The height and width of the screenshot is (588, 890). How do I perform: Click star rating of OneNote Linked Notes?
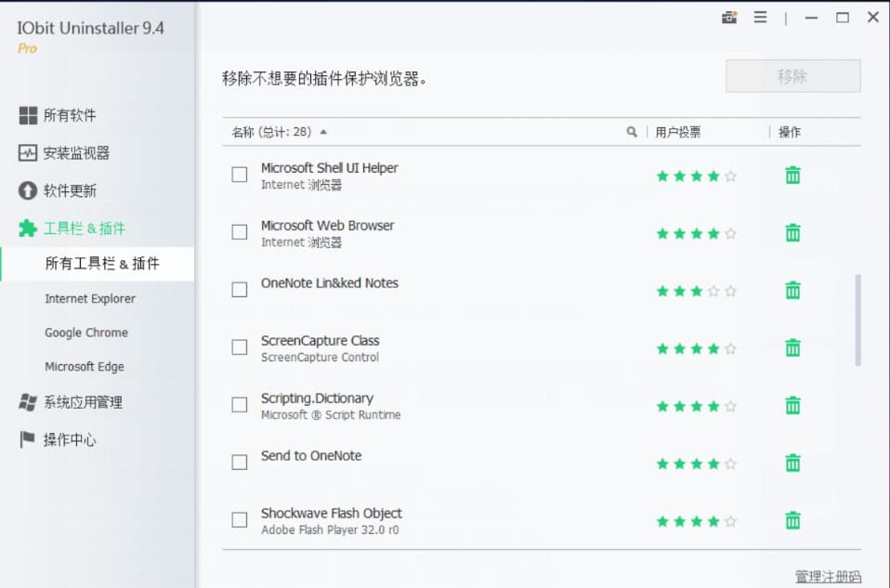(697, 291)
